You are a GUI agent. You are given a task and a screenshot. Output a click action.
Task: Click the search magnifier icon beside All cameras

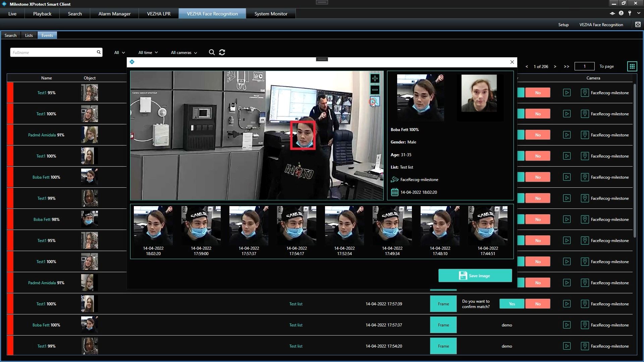[212, 52]
